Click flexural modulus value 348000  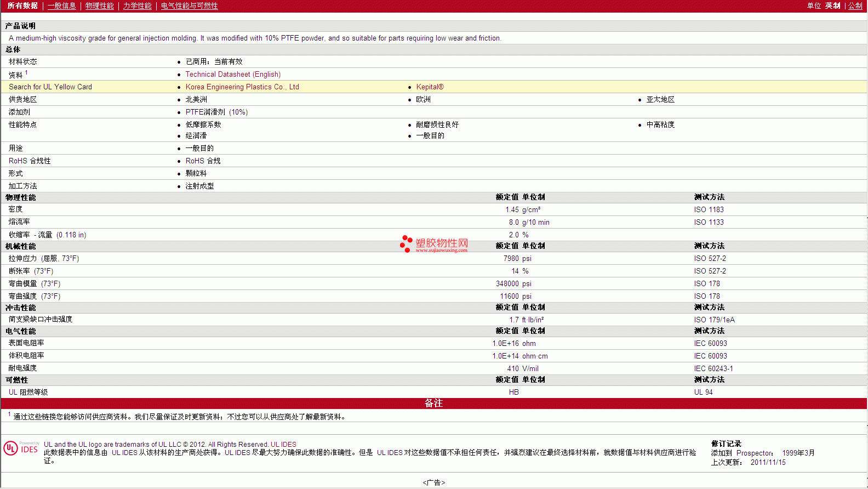[x=507, y=283]
